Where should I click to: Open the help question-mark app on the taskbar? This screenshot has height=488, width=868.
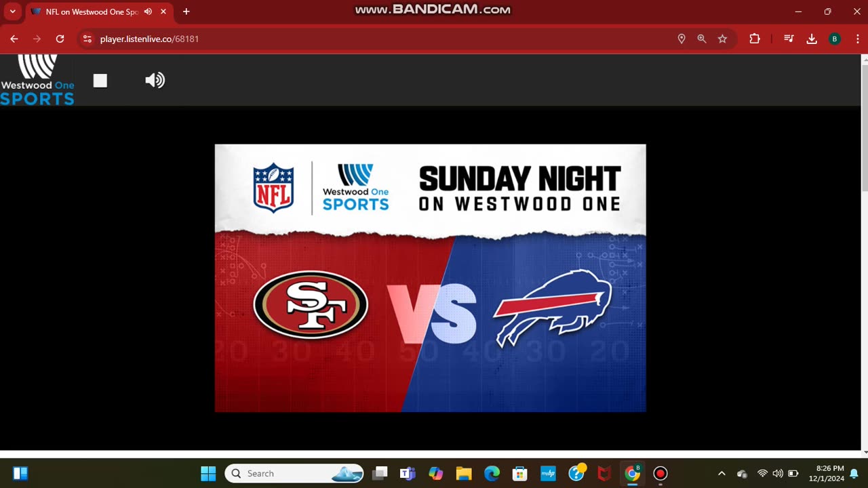coord(576,473)
